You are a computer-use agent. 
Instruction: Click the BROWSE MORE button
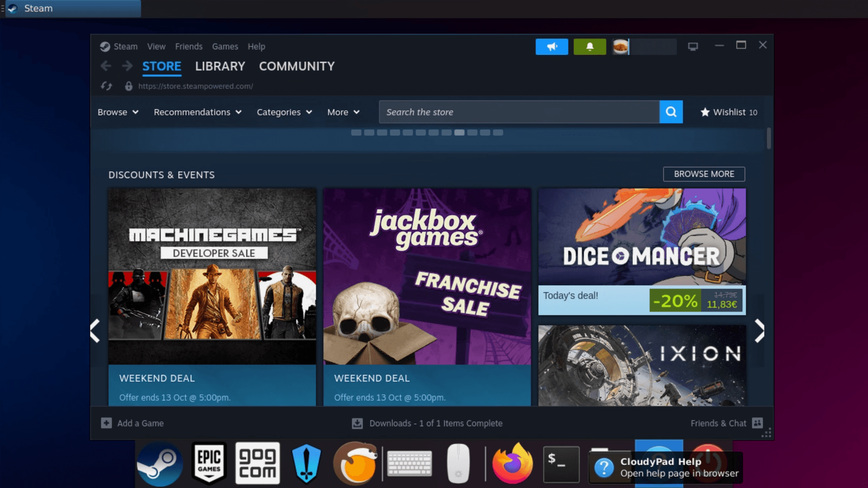(703, 174)
